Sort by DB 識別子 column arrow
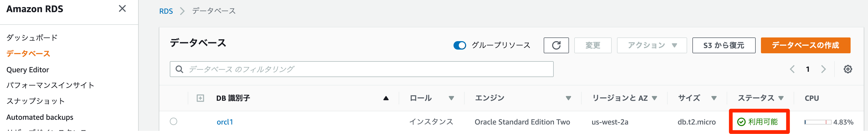The image size is (868, 134). click(386, 98)
